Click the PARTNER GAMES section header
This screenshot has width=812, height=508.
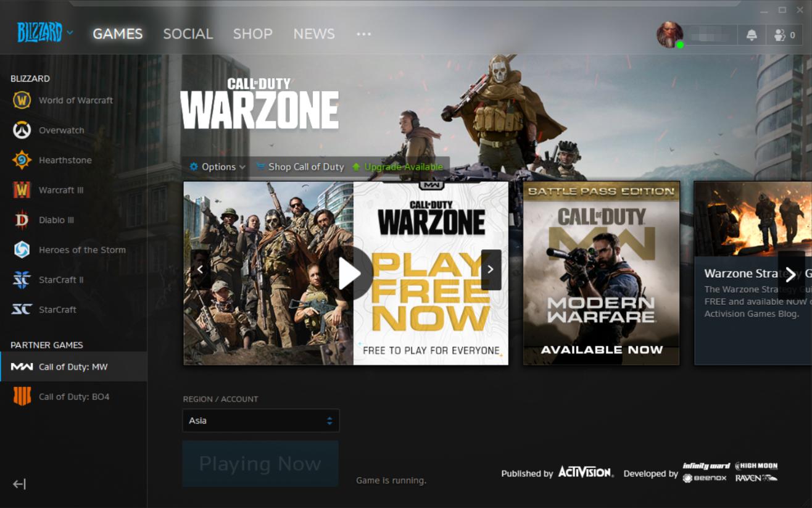coord(47,345)
